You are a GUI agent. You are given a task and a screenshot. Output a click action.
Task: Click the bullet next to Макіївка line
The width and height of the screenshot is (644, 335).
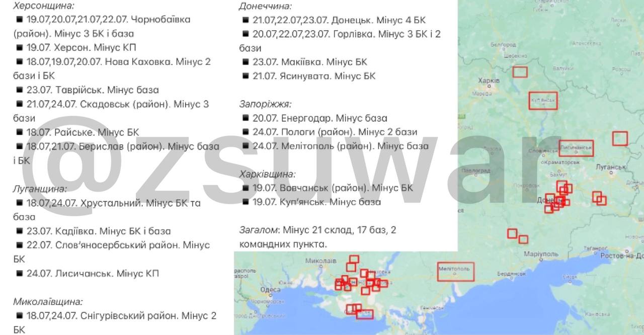tap(246, 62)
